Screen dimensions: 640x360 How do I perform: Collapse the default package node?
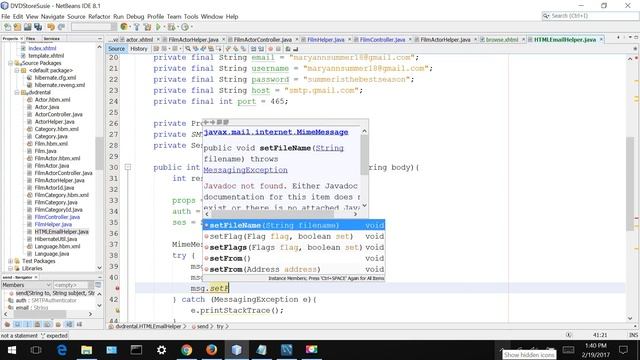17,71
